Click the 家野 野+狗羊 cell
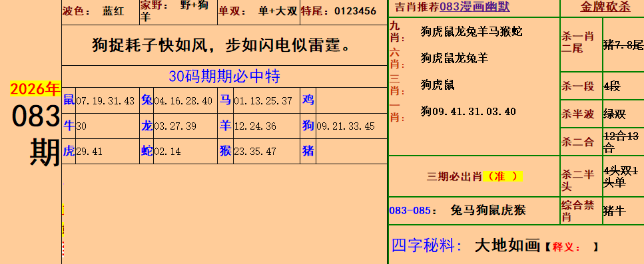 tap(178, 12)
